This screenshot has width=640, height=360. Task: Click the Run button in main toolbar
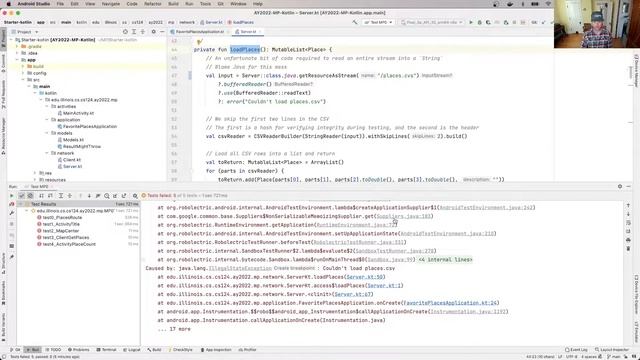pyautogui.click(x=471, y=22)
